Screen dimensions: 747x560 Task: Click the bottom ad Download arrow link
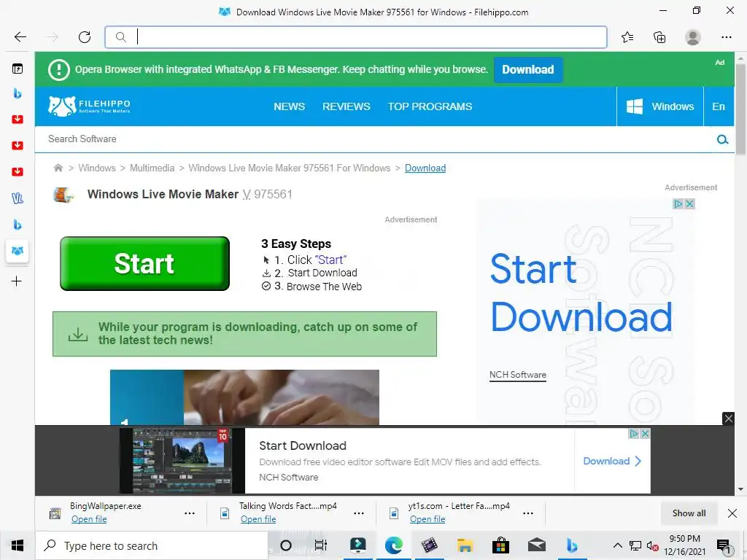click(x=612, y=461)
